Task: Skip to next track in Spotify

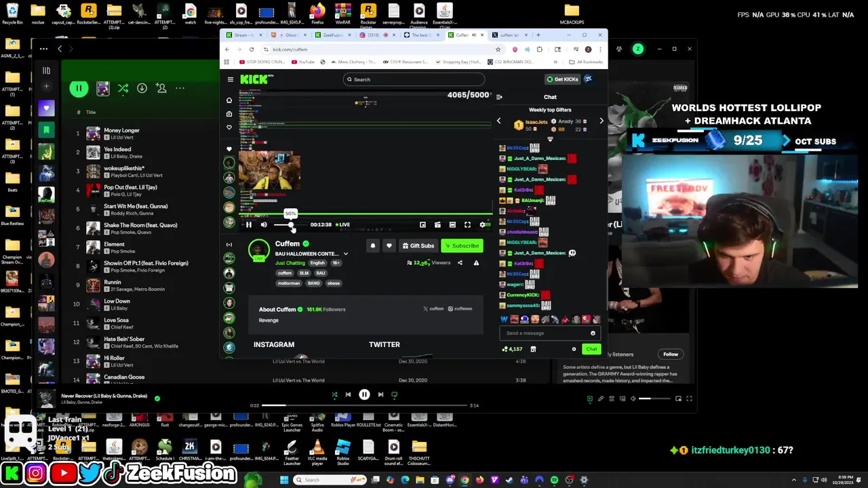Action: click(x=380, y=394)
